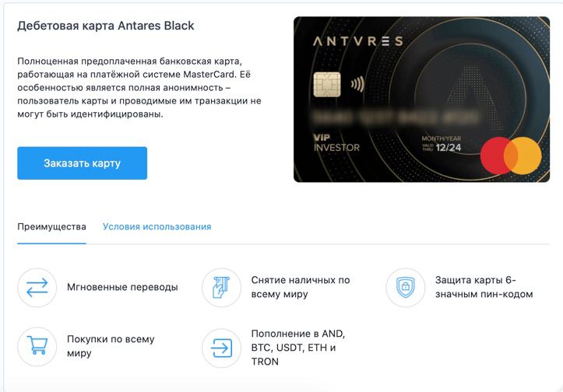This screenshot has width=563, height=392.
Task: Click the shopping cart icon
Action: coord(37,346)
